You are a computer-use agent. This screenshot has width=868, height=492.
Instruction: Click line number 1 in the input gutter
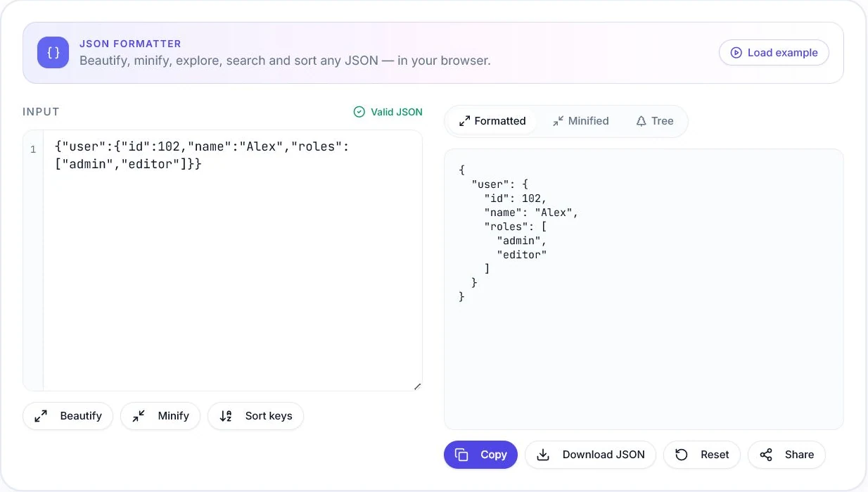pyautogui.click(x=33, y=149)
